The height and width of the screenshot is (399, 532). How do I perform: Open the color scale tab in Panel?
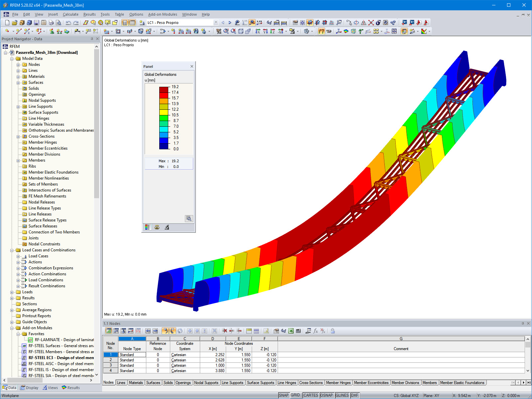147,227
